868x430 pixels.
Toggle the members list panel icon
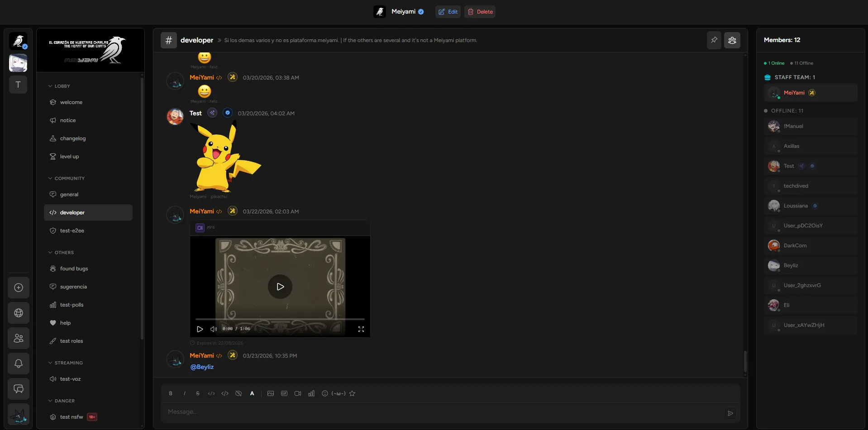click(x=732, y=40)
